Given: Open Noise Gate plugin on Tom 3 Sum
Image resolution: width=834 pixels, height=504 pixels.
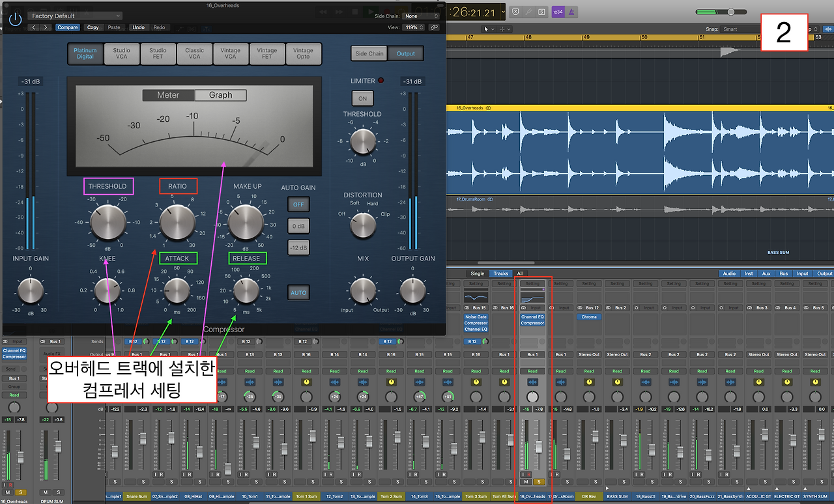Looking at the screenshot, I should [x=476, y=317].
